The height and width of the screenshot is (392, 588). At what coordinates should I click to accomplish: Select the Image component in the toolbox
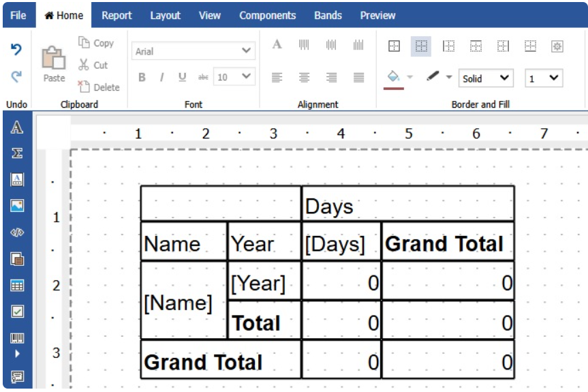pos(17,205)
